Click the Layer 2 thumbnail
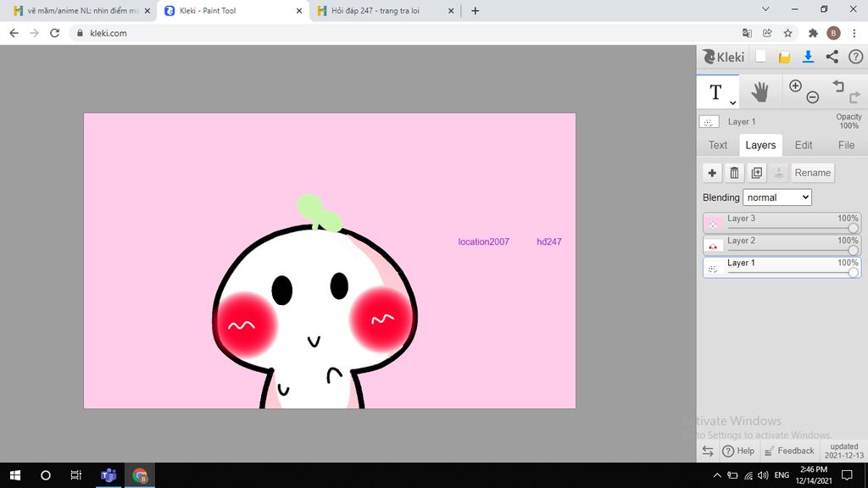The width and height of the screenshot is (868, 488). click(x=713, y=246)
